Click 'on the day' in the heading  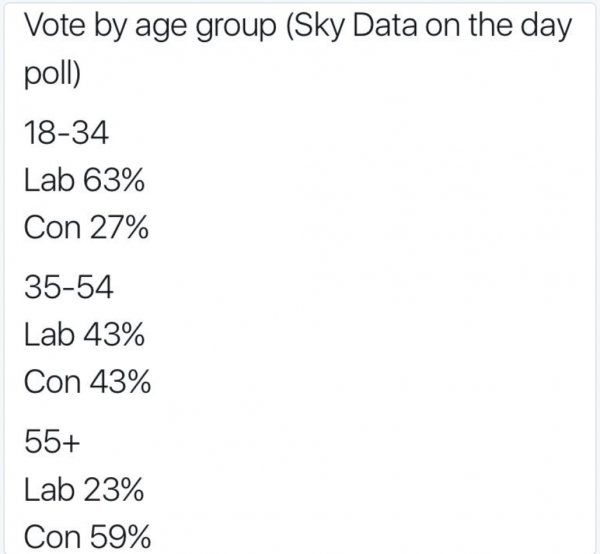pyautogui.click(x=498, y=26)
